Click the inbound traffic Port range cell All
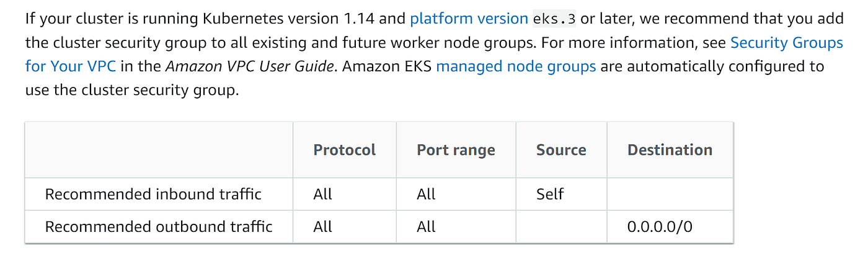 pyautogui.click(x=427, y=194)
